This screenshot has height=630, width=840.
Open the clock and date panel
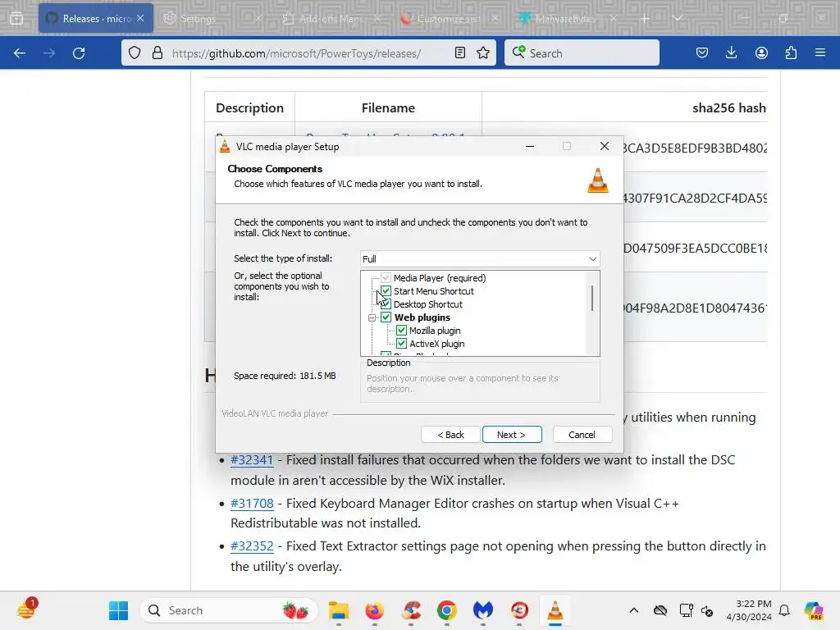tap(749, 610)
